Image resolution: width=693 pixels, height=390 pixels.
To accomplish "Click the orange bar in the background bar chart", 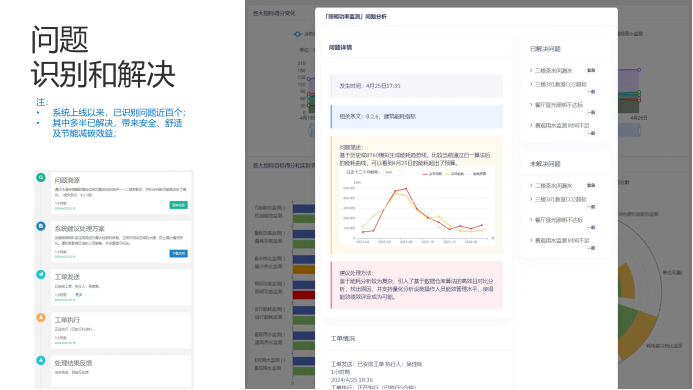I will (x=304, y=269).
